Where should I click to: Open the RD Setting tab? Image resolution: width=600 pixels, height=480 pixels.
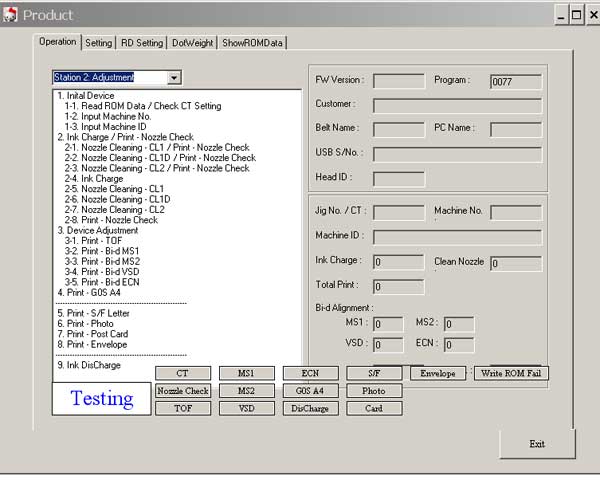tap(142, 43)
